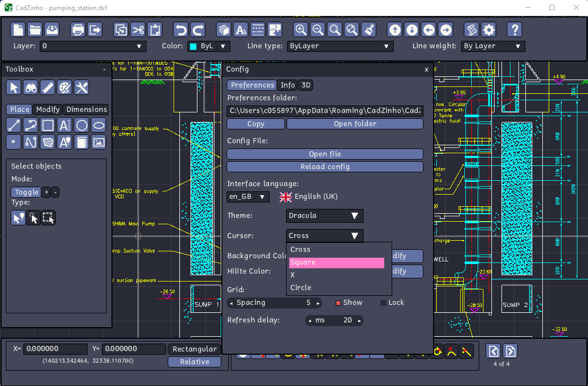Viewport: 588px width, 386px height.
Task: Toggle the grid Show checkbox
Action: click(x=338, y=303)
